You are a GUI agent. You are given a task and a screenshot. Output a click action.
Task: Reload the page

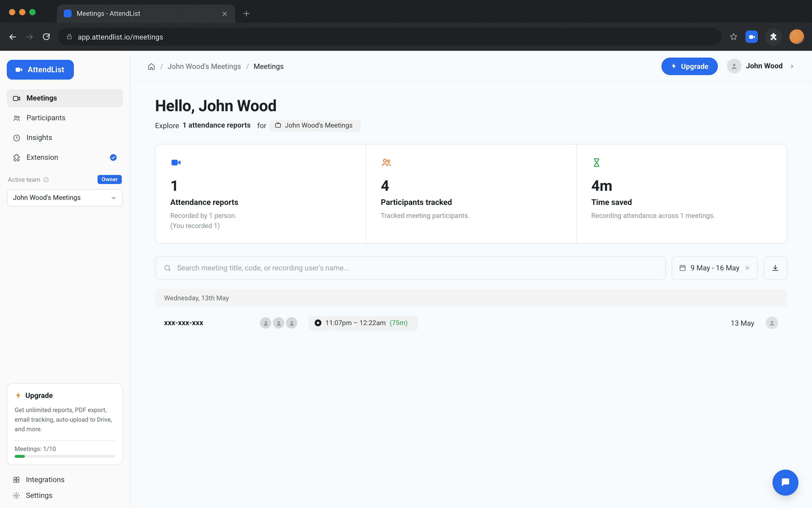[46, 37]
